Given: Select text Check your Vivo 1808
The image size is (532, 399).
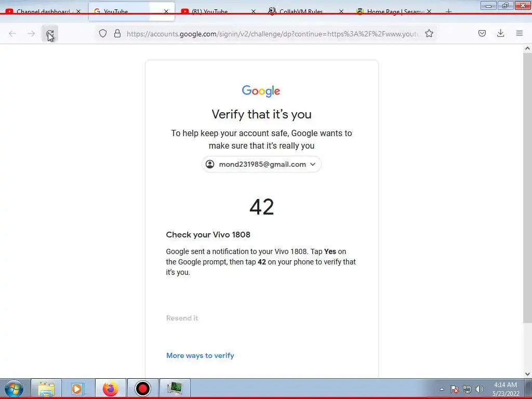Looking at the screenshot, I should coord(208,234).
